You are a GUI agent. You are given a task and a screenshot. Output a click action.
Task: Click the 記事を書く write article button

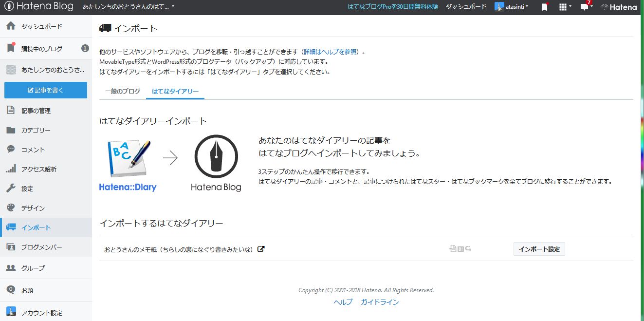click(x=46, y=90)
